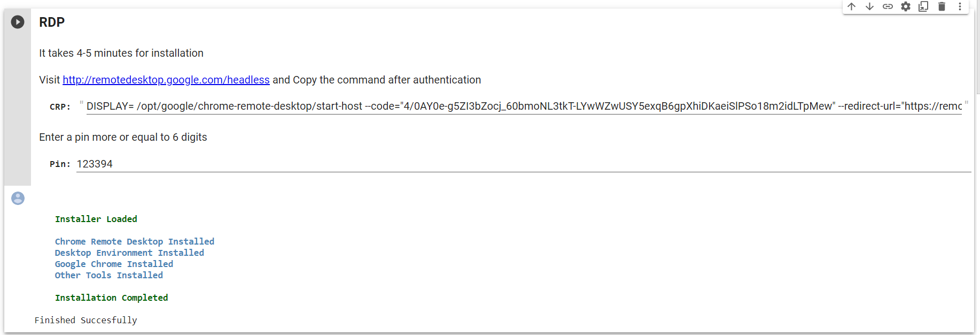Open more cell actions three-dot menu
This screenshot has width=980, height=335.
click(960, 6)
